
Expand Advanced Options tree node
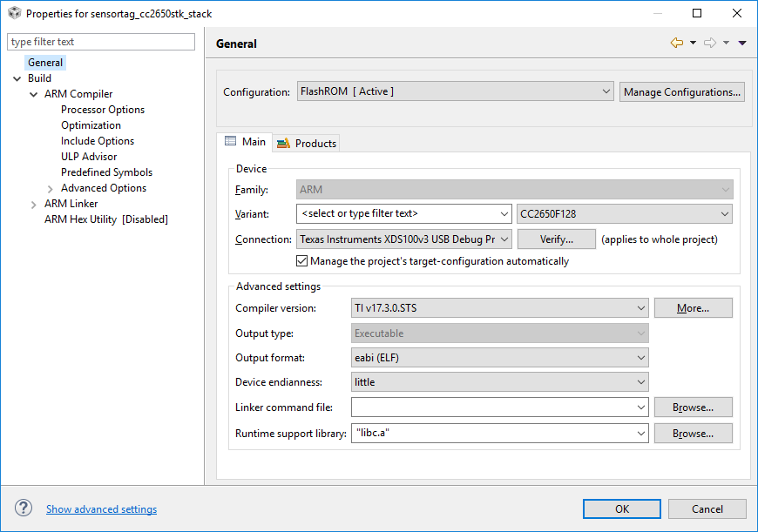[x=51, y=188]
